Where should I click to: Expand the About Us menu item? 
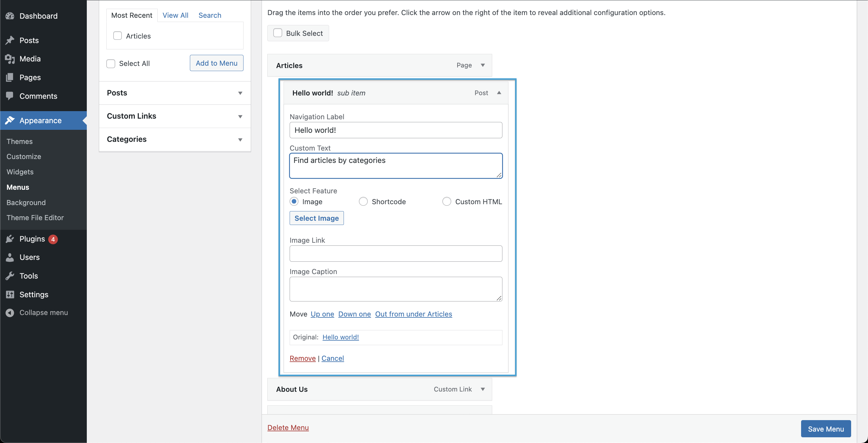click(483, 389)
